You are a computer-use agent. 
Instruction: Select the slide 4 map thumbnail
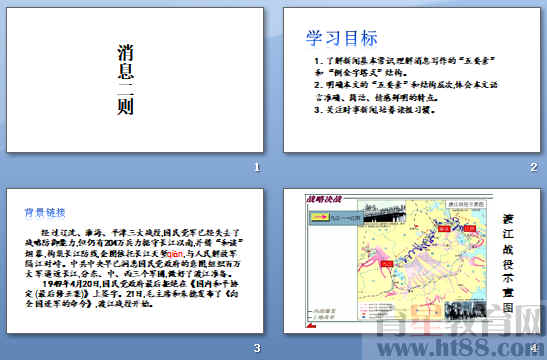(412, 261)
